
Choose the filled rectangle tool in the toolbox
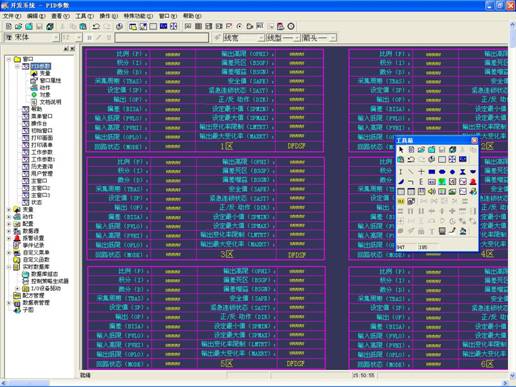pyautogui.click(x=432, y=172)
